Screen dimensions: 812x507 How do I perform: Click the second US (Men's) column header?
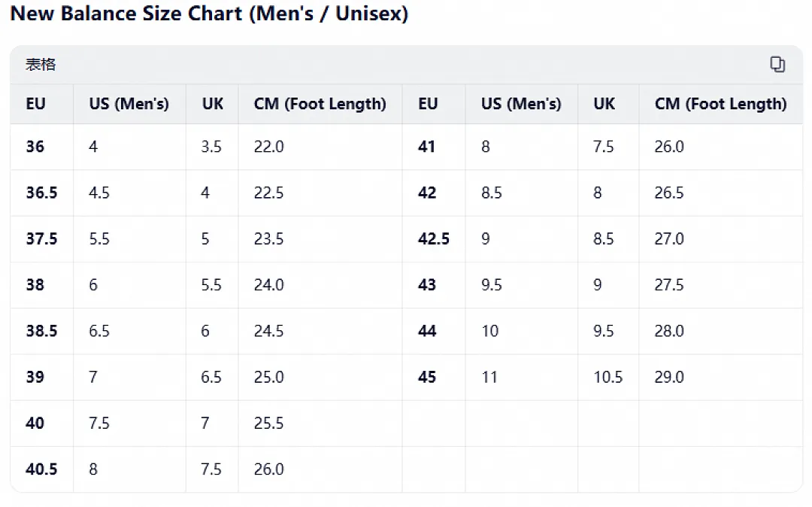point(521,104)
